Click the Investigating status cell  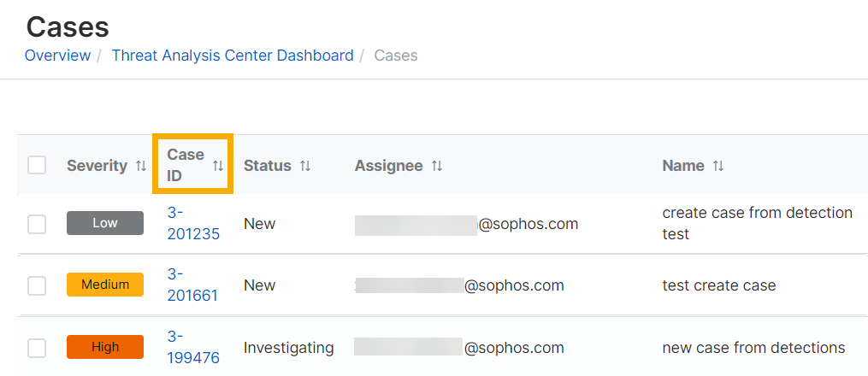(x=288, y=348)
